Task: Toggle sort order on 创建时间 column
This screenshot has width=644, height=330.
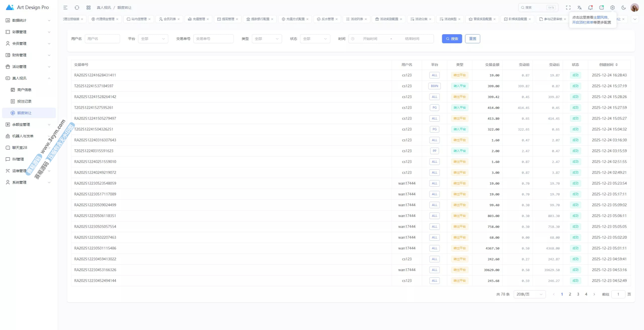Action: tap(616, 65)
